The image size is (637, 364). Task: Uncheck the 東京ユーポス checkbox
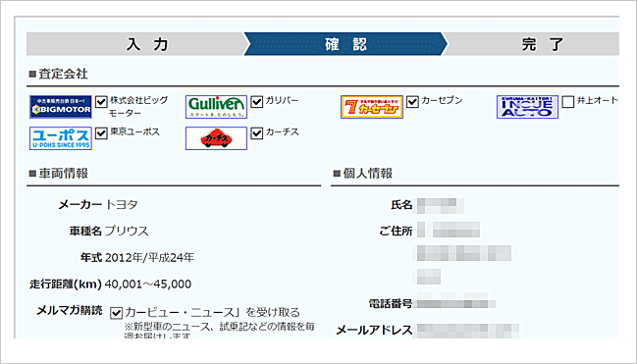coord(101,132)
